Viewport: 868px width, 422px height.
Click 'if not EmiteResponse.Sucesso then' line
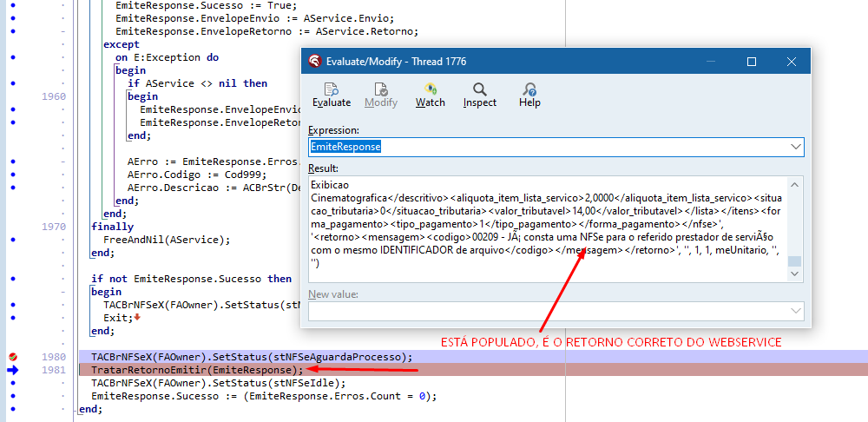192,279
